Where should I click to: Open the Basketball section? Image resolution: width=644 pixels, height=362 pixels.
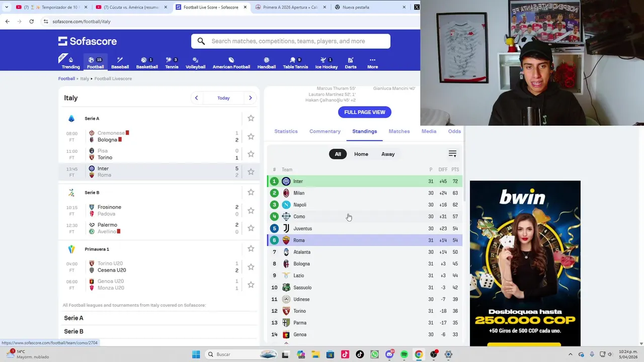[x=147, y=62]
